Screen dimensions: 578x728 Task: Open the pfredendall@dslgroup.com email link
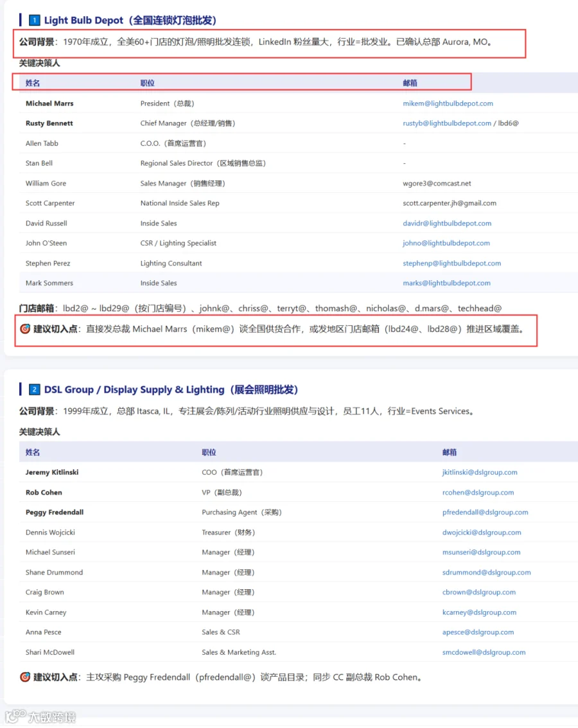click(x=485, y=513)
